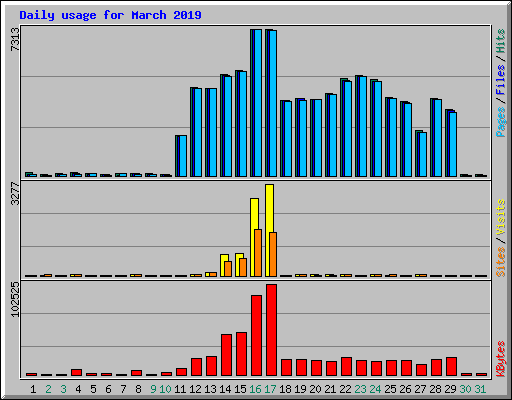Screen dimensions: 512x400
Task: Click day 11 on the date axis
Action: coord(180,389)
